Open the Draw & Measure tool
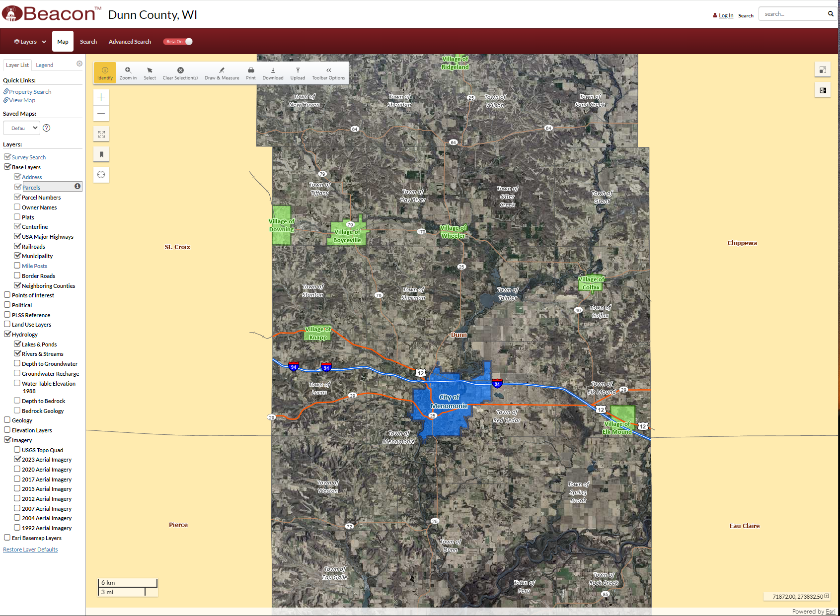Viewport: 840px width, 616px height. [x=222, y=73]
